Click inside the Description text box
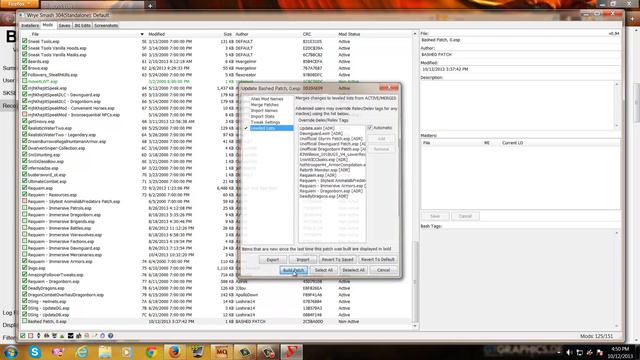The width and height of the screenshot is (640, 360). (x=517, y=105)
